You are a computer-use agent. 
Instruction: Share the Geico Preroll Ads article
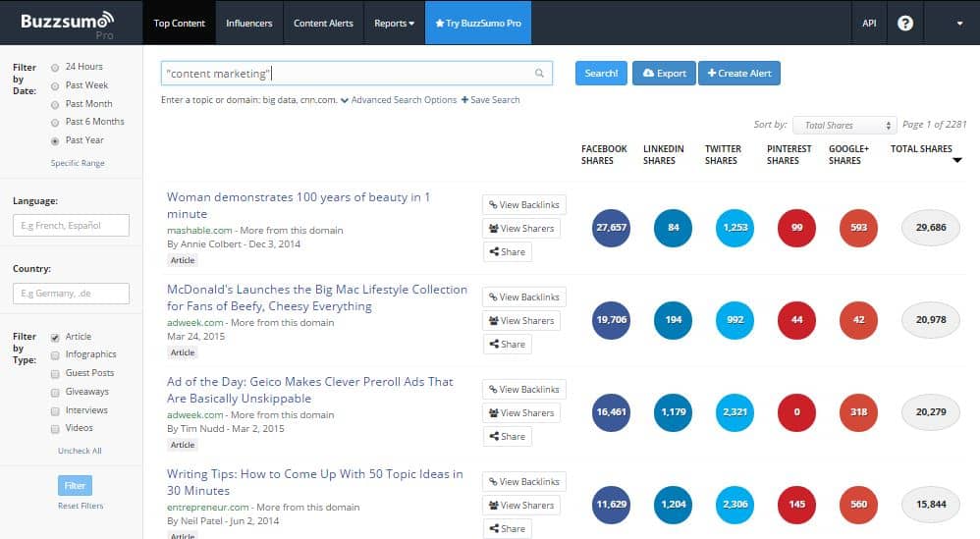coord(507,437)
